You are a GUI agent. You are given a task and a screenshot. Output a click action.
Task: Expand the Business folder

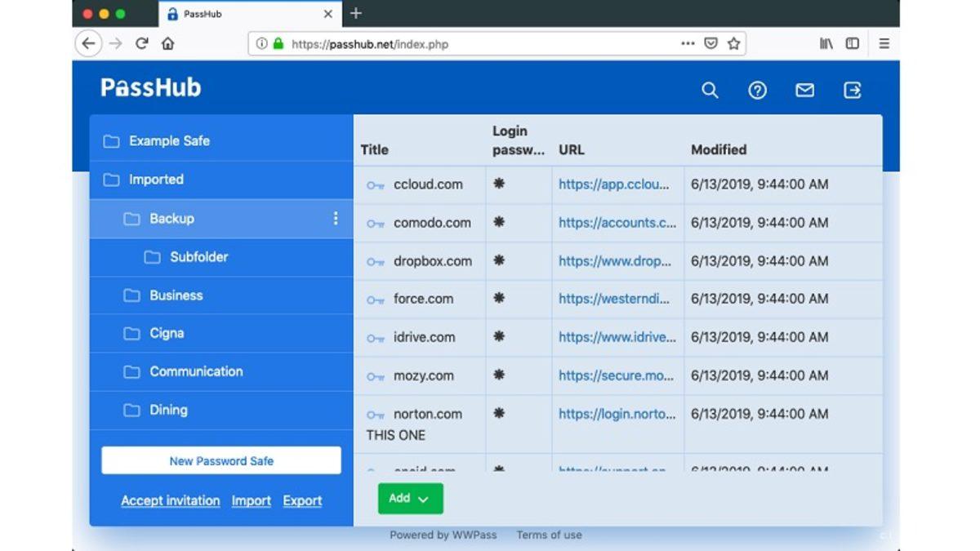(x=175, y=295)
